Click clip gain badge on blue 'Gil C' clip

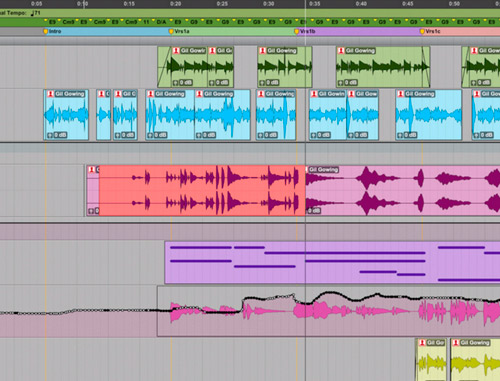[125, 135]
